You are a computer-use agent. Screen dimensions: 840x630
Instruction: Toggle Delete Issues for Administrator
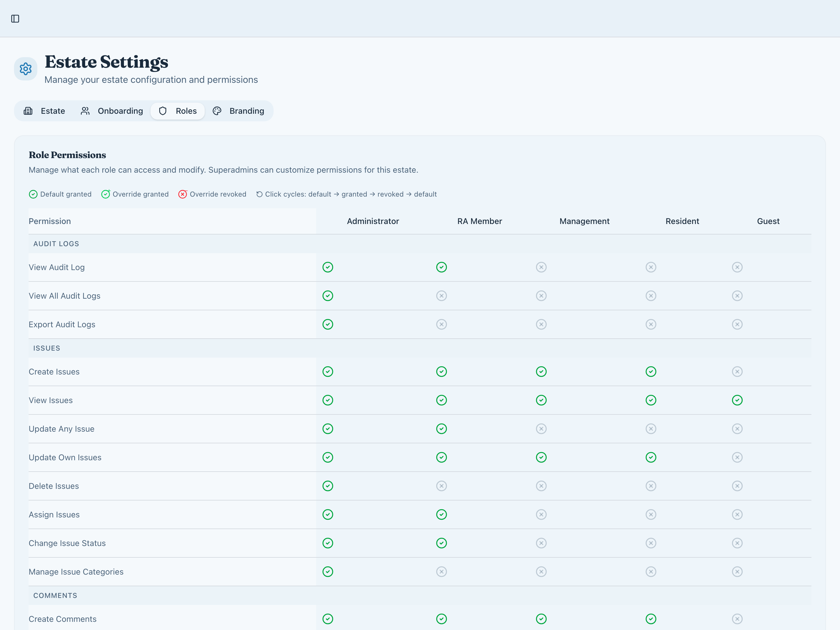pyautogui.click(x=328, y=486)
